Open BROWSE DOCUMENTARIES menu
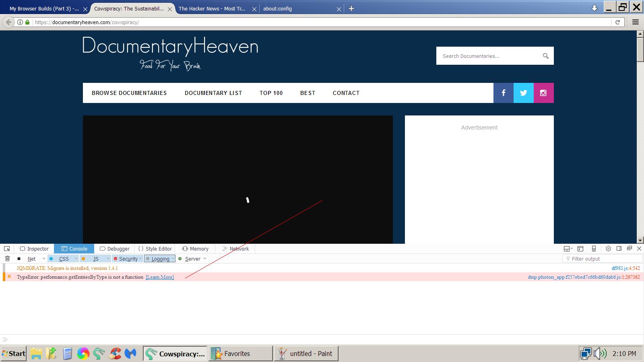The image size is (644, 362). tap(129, 93)
